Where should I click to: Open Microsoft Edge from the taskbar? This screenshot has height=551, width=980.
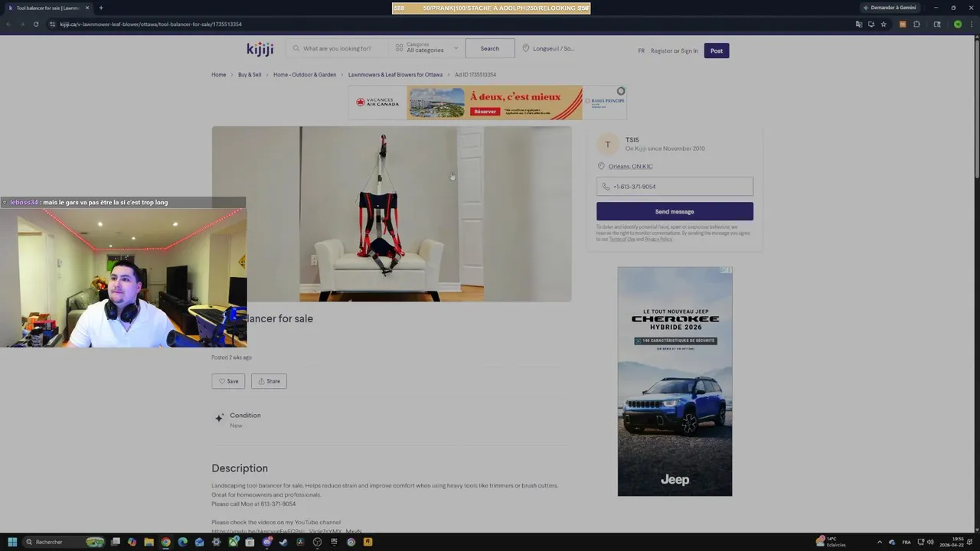pyautogui.click(x=182, y=542)
